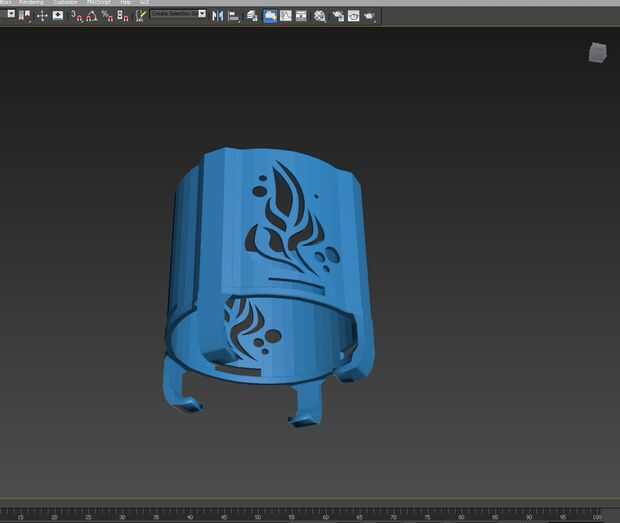Click the ViewCube in the viewport corner

tap(597, 52)
